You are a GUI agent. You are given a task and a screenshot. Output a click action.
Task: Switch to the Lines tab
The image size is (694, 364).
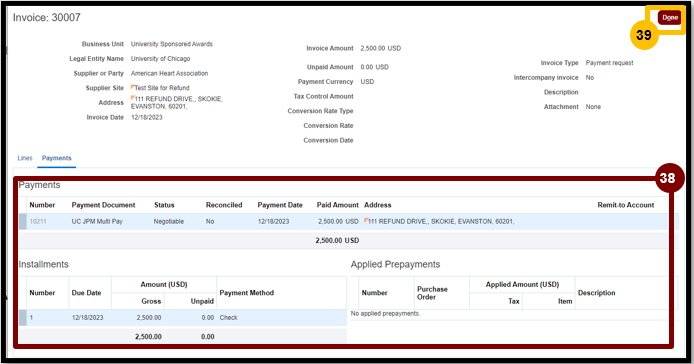25,158
